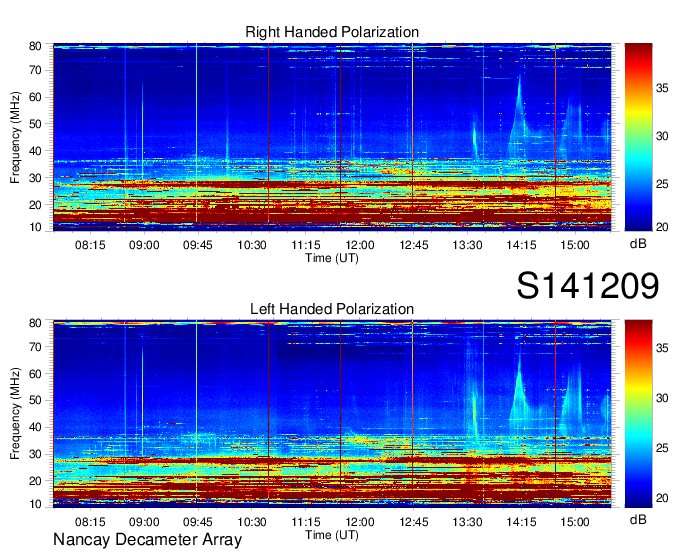680x552 pixels.
Task: Select the 60 MHz tick on Left Handed plot
Action: coord(35,374)
